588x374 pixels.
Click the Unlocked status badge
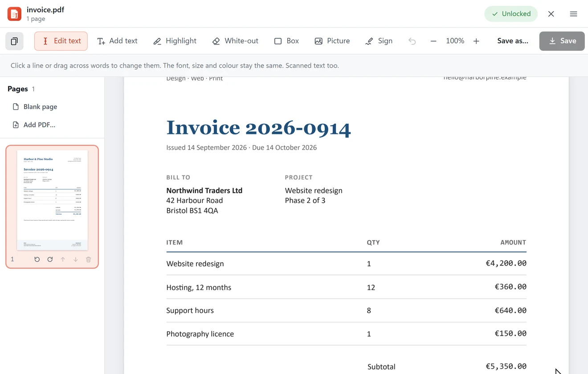(x=511, y=14)
